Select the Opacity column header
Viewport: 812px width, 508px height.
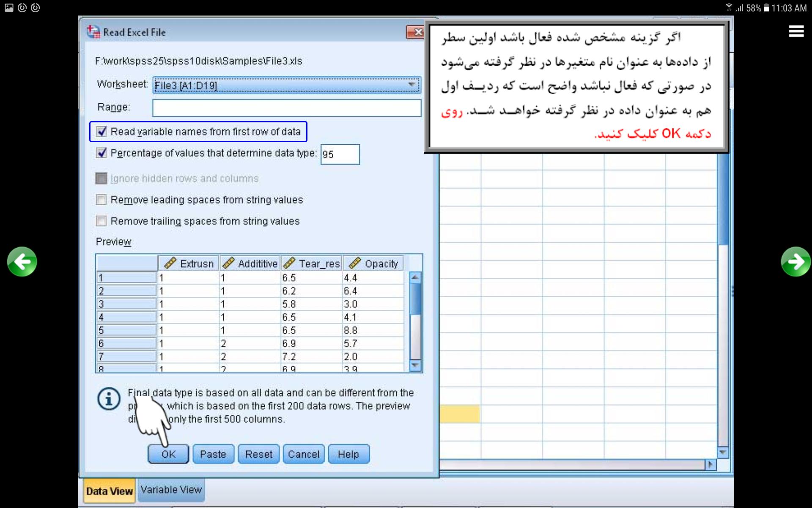[373, 263]
